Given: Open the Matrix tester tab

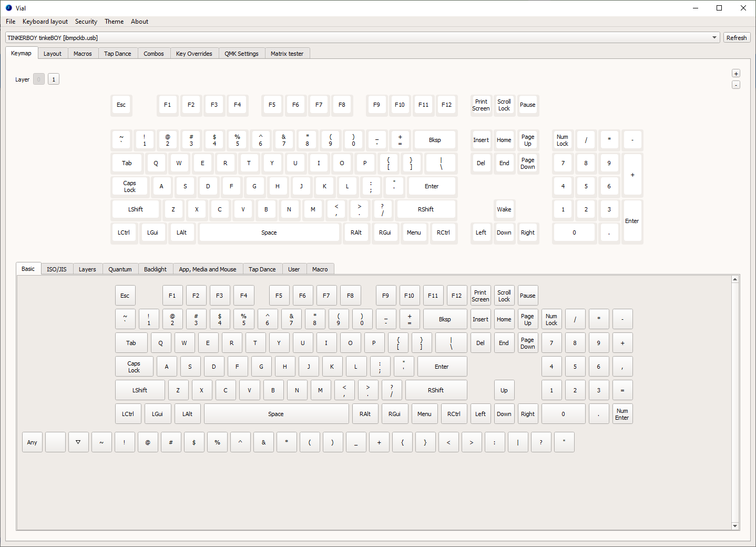Looking at the screenshot, I should [287, 54].
